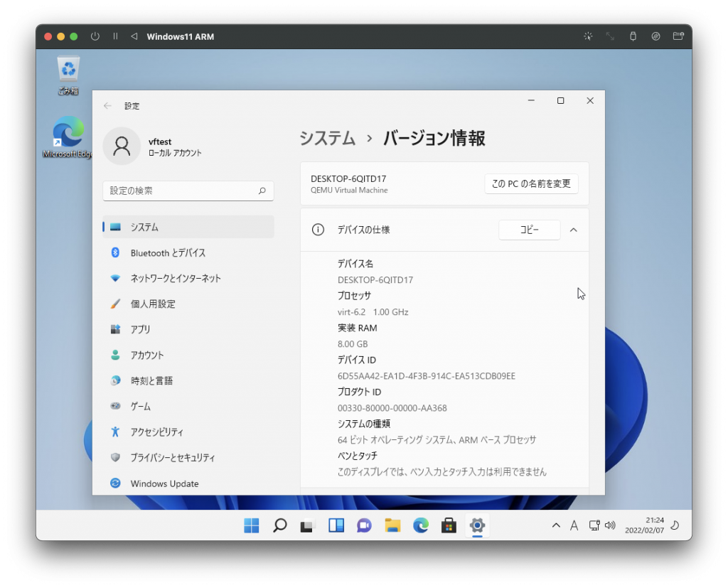This screenshot has width=728, height=588.
Task: Show hidden tray icons chevron
Action: pyautogui.click(x=556, y=525)
